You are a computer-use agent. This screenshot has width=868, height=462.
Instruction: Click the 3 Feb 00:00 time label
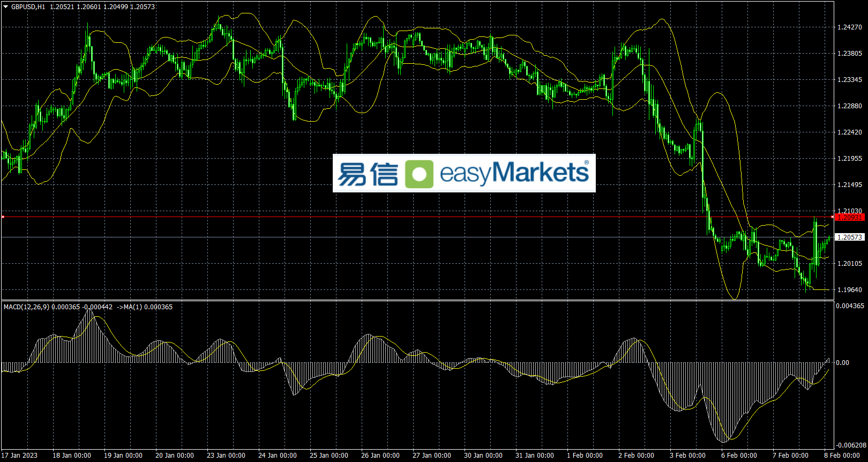coord(688,456)
